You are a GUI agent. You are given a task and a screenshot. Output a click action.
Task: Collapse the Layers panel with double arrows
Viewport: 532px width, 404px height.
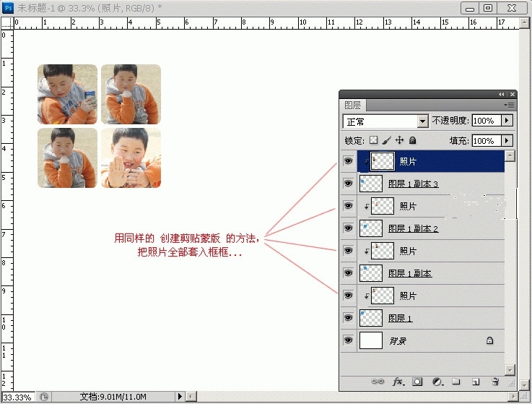click(x=502, y=95)
